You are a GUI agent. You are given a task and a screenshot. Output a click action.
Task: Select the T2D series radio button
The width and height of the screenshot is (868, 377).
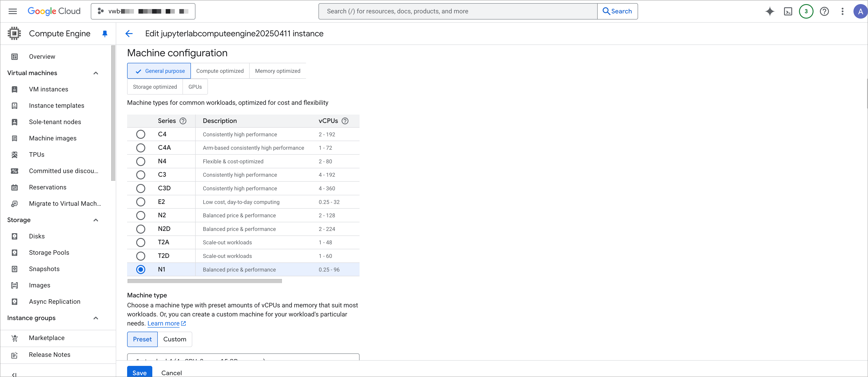point(141,256)
